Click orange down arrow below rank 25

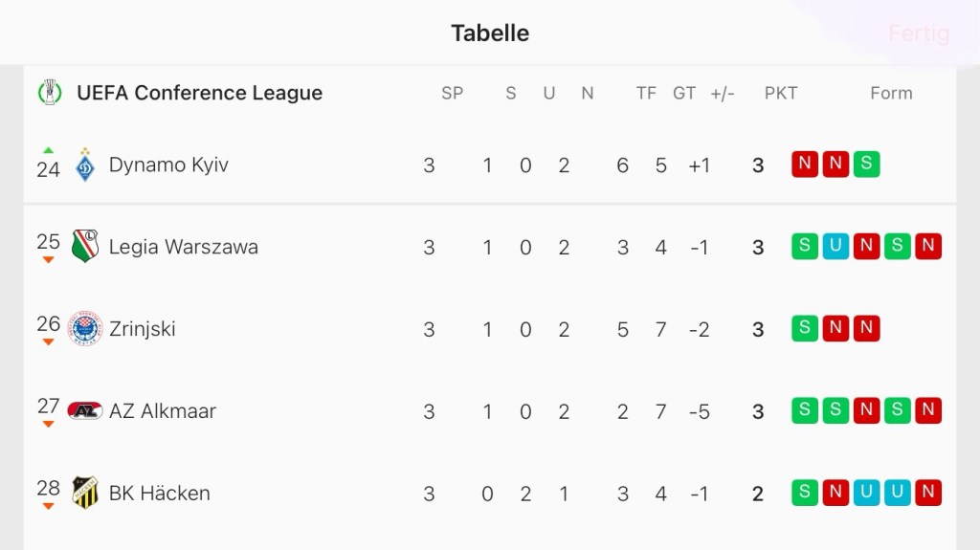tap(49, 260)
